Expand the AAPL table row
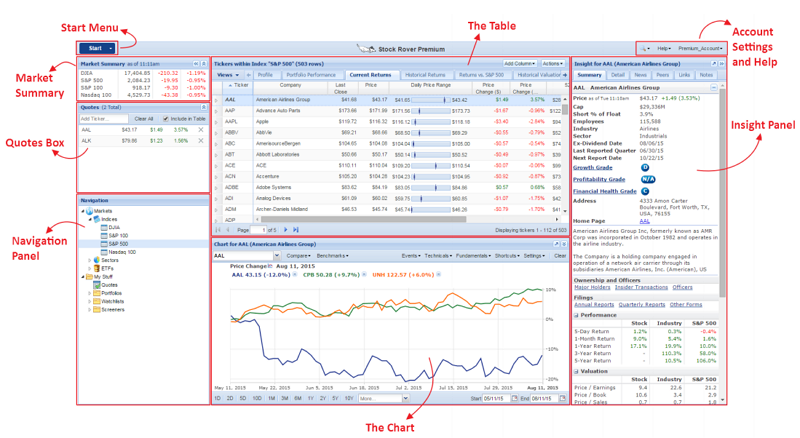Screen dimensions: 800x438 tap(216, 122)
